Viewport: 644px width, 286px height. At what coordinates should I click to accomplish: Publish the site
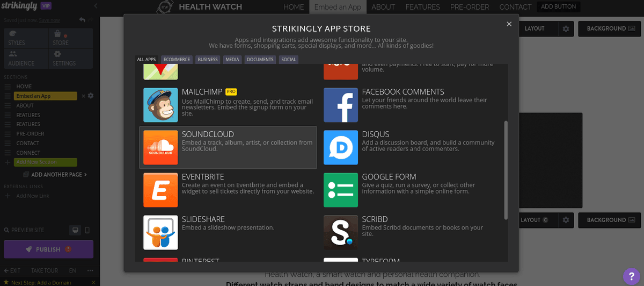click(x=48, y=249)
